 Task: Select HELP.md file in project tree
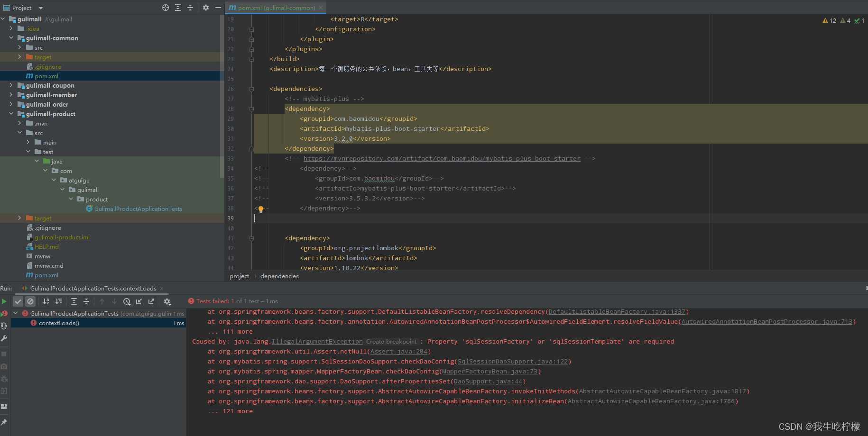coord(46,247)
